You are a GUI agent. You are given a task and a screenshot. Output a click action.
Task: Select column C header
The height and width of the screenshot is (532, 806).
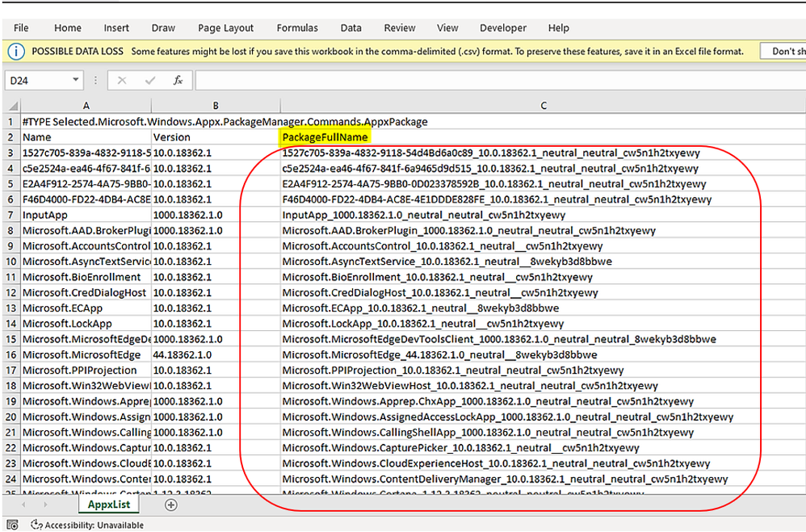click(x=543, y=106)
